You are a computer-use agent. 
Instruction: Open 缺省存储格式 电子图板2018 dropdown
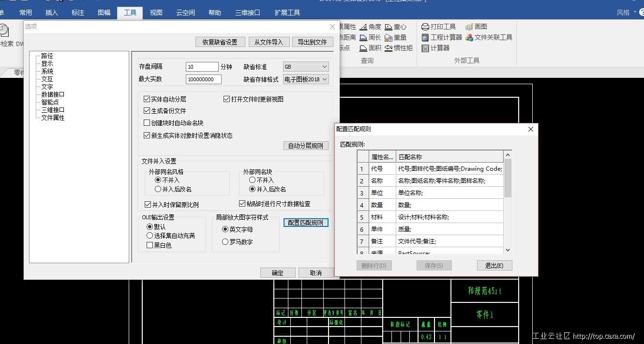point(306,79)
